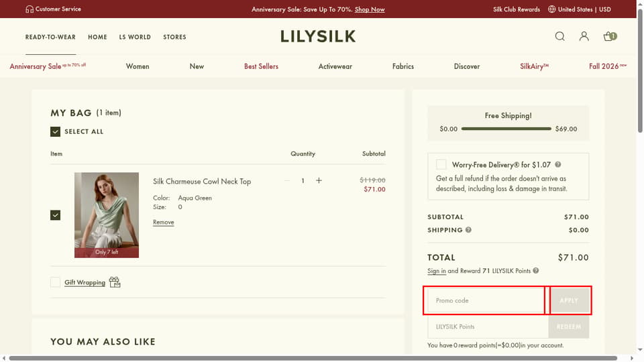This screenshot has width=644, height=362.
Task: Open the shopping bag icon
Action: click(610, 36)
